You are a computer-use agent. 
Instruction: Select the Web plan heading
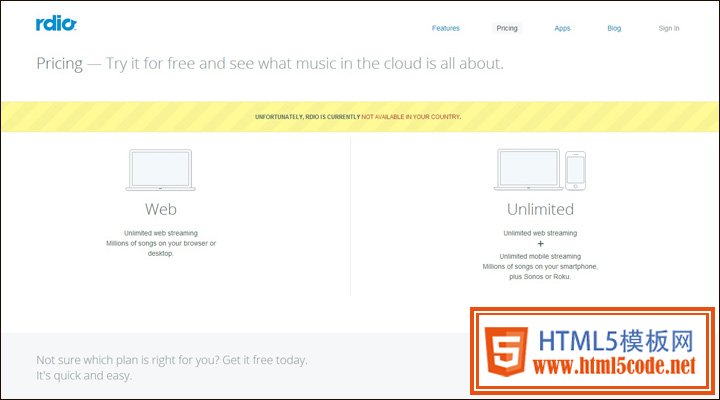tap(161, 209)
